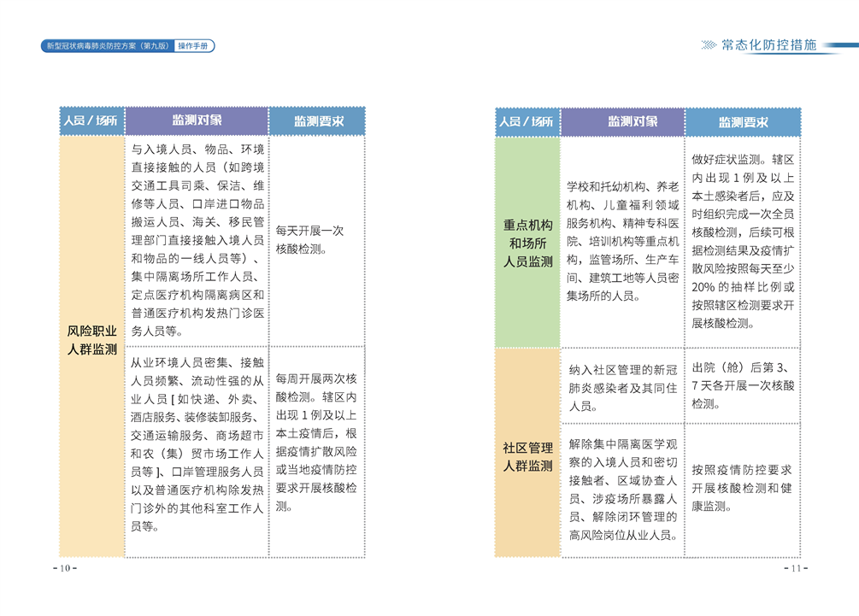Click the 操作手册 label in top header
Screen dimensions: 859x616
pos(194,46)
